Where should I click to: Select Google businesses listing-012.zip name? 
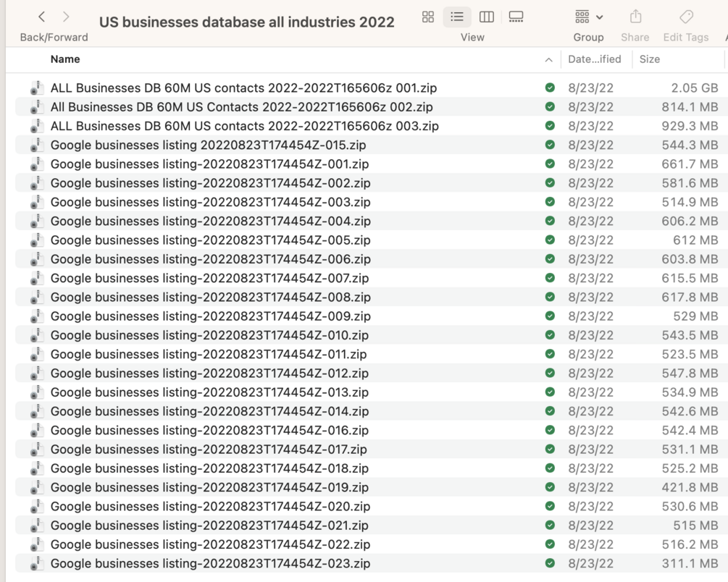click(209, 374)
